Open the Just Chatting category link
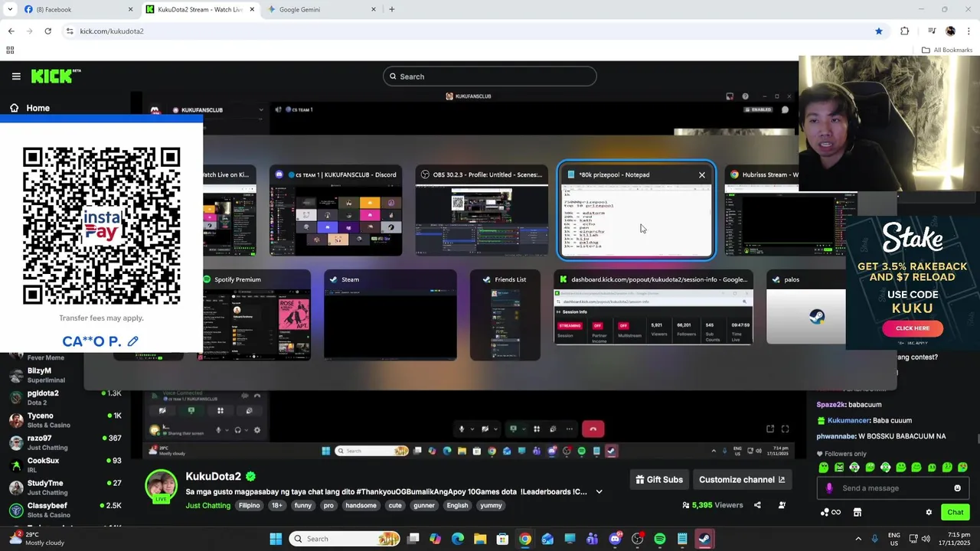This screenshot has height=551, width=980. tap(207, 505)
